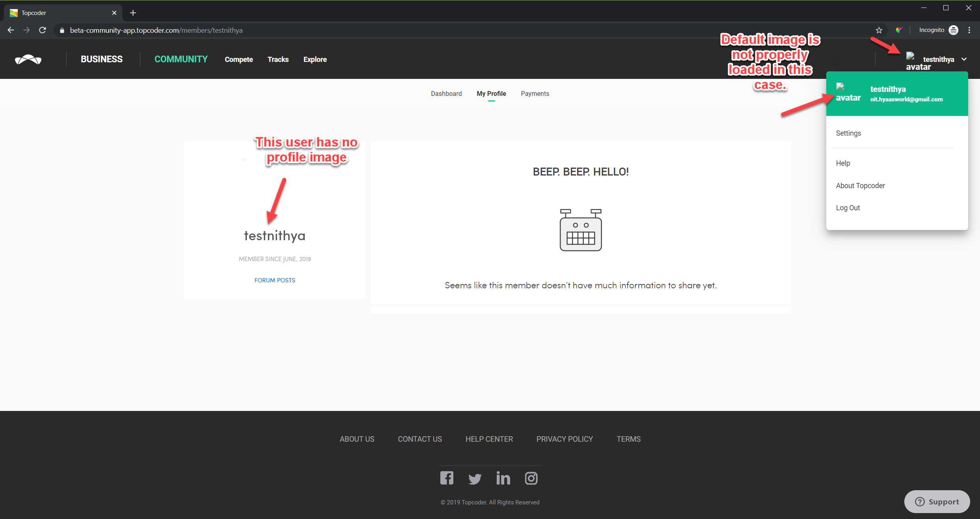This screenshot has width=980, height=519.
Task: Click the BEEP. BEEP. HELLO! heading
Action: pos(581,172)
